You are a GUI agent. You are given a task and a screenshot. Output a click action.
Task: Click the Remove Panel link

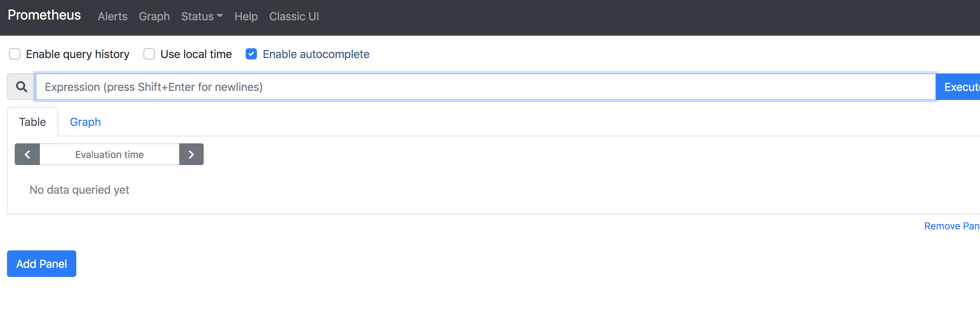[952, 226]
